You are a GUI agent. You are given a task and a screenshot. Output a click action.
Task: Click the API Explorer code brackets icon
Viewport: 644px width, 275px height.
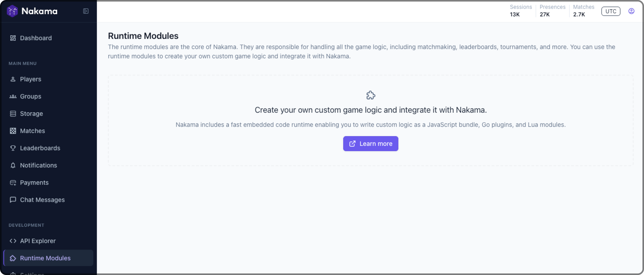13,241
